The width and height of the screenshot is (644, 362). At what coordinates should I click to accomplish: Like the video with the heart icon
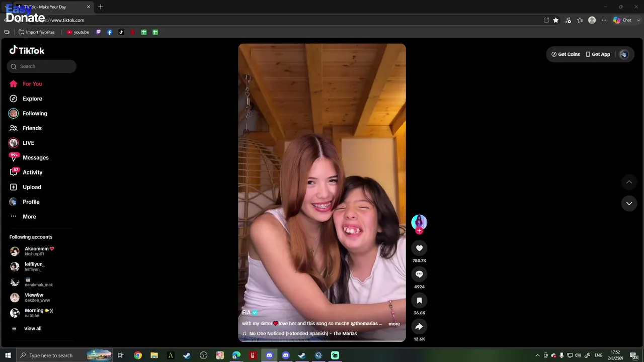(419, 248)
